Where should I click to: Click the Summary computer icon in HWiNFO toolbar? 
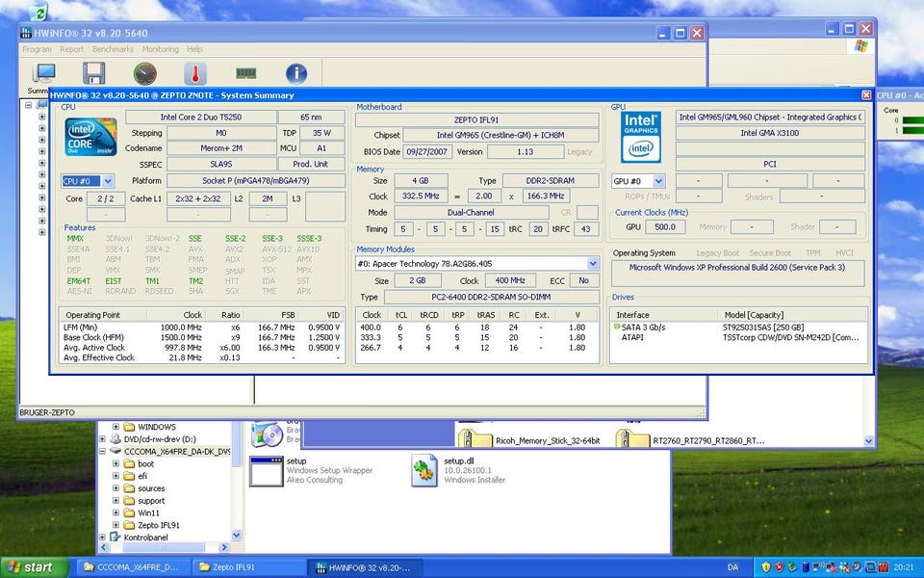coord(44,74)
